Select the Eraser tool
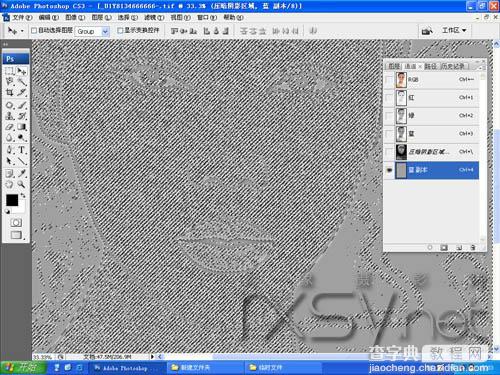 coord(9,127)
